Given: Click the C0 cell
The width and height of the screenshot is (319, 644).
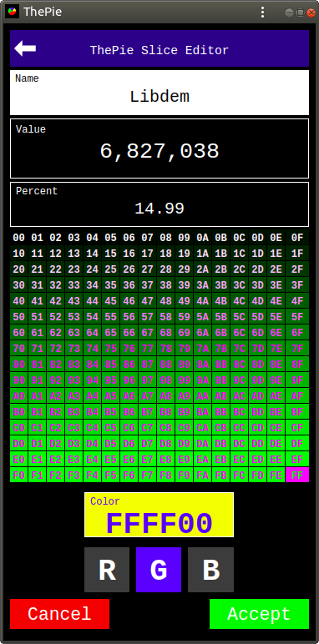Looking at the screenshot, I should (x=19, y=428).
